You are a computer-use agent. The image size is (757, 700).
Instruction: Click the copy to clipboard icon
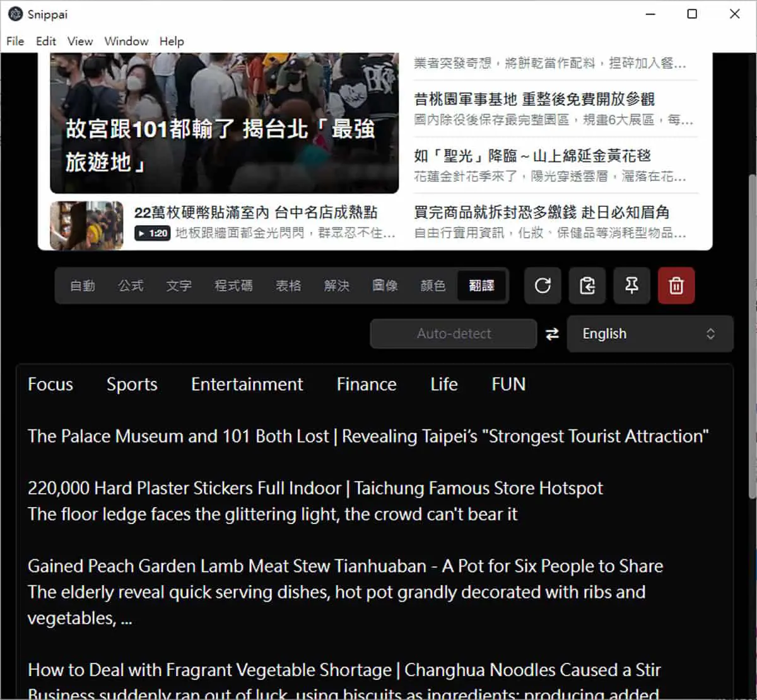tap(587, 286)
